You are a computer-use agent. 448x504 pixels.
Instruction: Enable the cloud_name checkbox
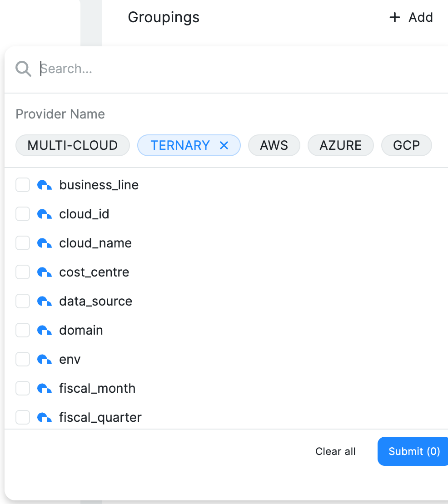pos(23,243)
